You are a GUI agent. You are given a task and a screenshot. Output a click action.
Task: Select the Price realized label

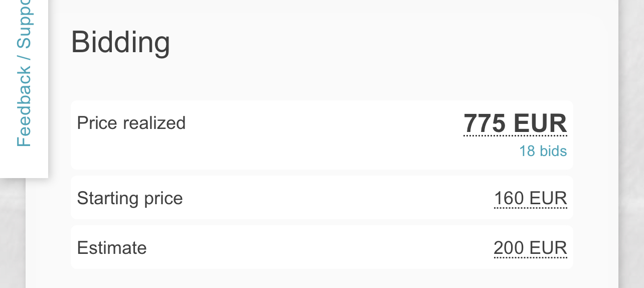tap(131, 123)
